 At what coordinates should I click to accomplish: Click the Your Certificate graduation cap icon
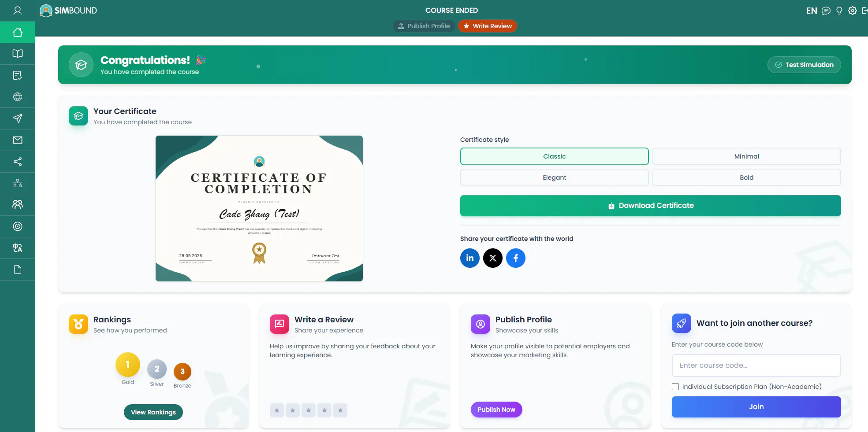pos(78,116)
